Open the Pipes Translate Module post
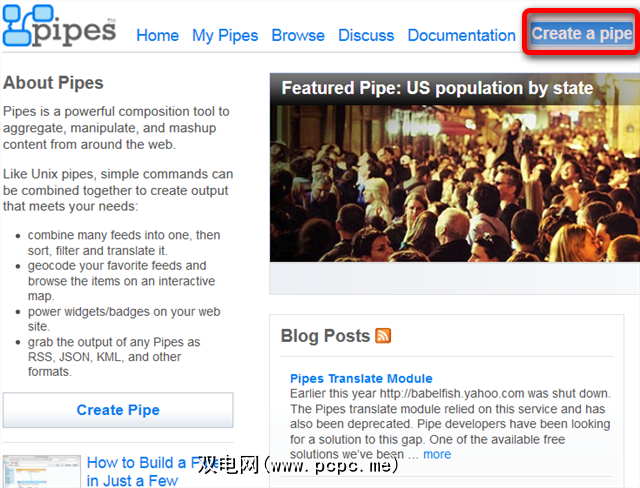The width and height of the screenshot is (640, 488). 361,379
